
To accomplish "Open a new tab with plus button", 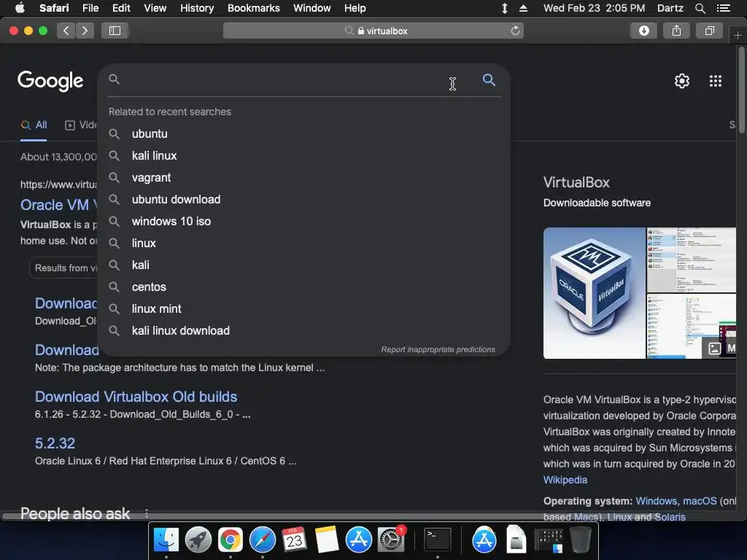I will 738,35.
